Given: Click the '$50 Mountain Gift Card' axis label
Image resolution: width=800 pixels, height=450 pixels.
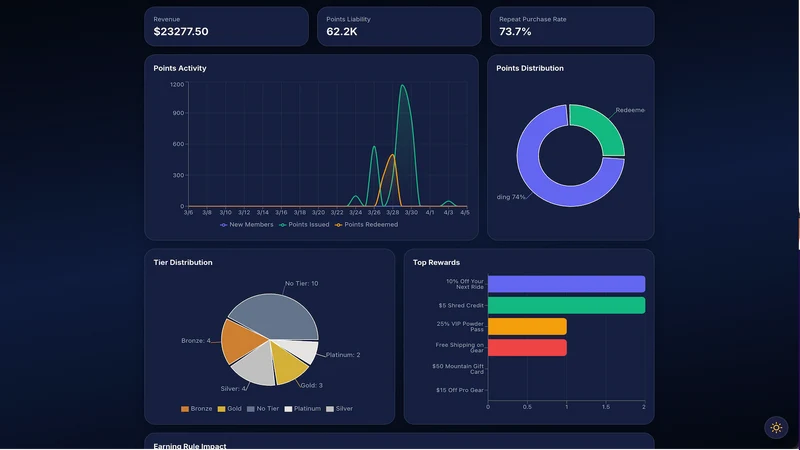Looking at the screenshot, I should [458, 369].
